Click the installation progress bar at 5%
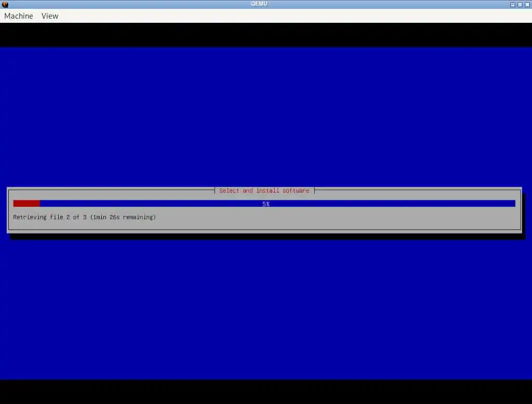 point(264,204)
